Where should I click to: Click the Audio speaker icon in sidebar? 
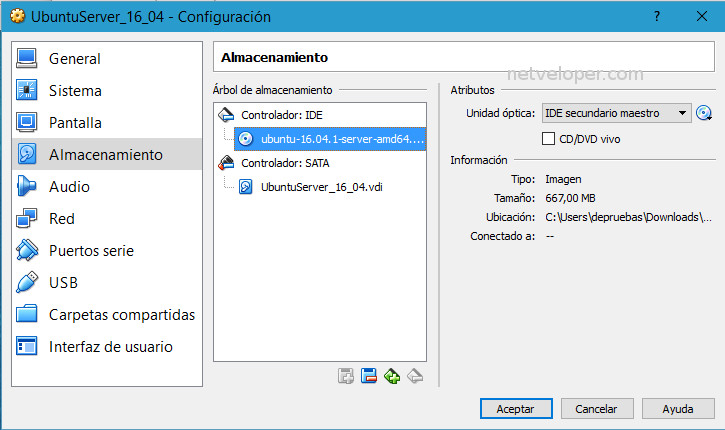click(x=26, y=186)
